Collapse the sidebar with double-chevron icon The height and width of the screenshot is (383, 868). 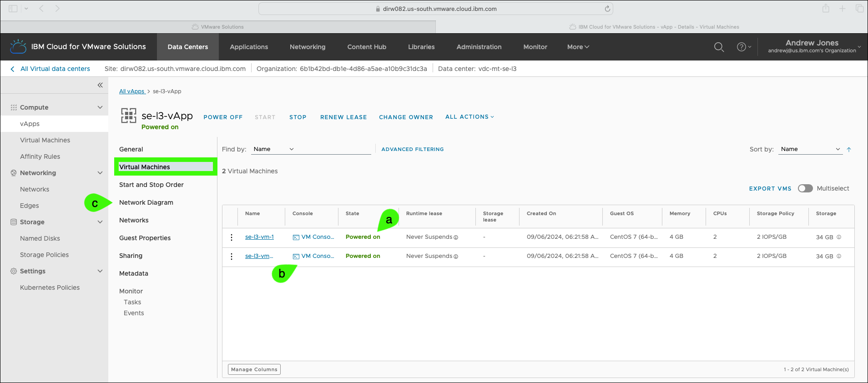point(100,85)
